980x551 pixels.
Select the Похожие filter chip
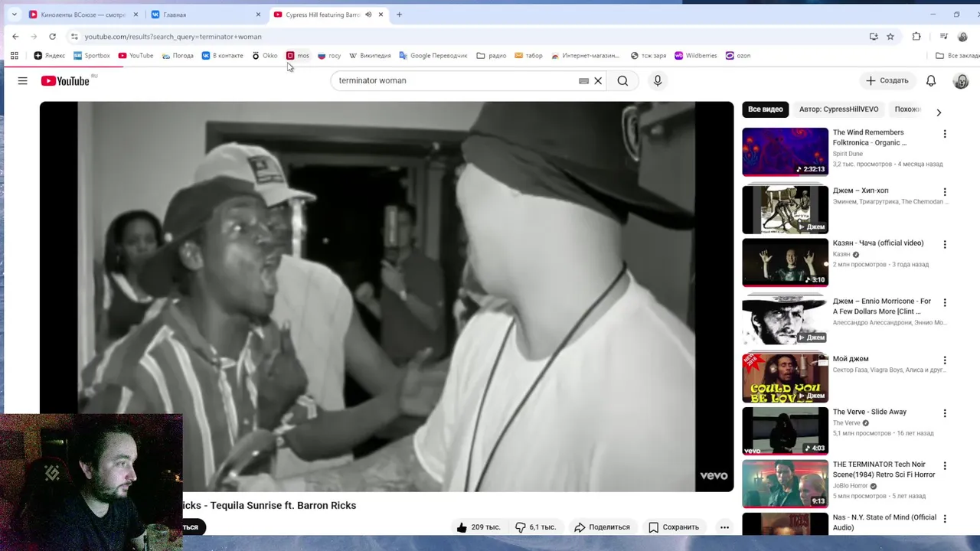[x=908, y=109]
